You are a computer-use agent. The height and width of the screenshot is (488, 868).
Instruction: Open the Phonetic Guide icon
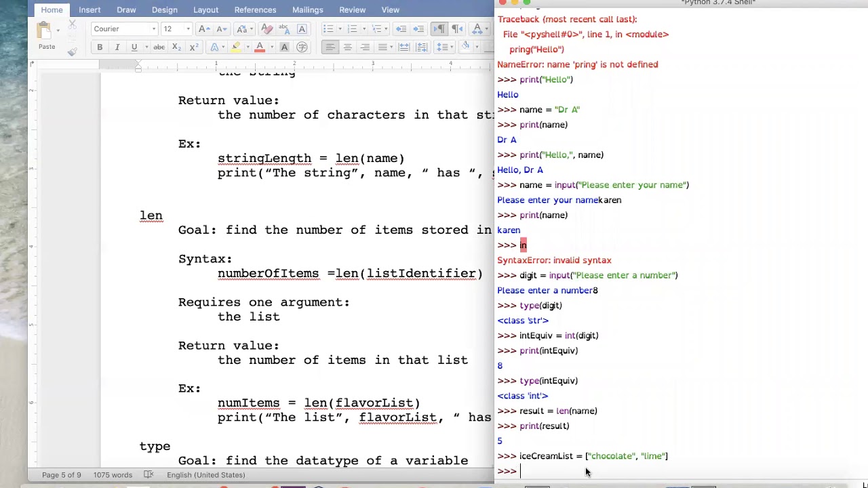pos(284,28)
